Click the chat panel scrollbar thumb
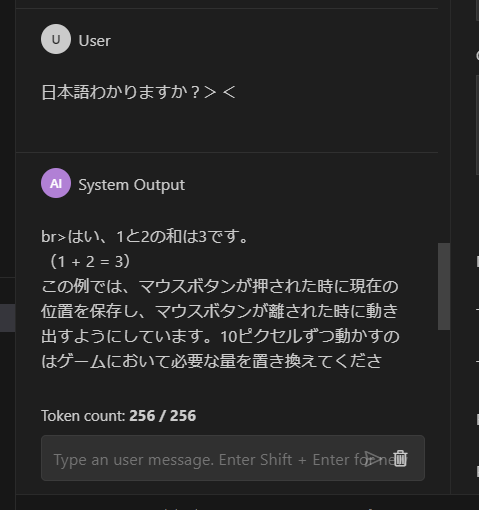 coord(444,286)
